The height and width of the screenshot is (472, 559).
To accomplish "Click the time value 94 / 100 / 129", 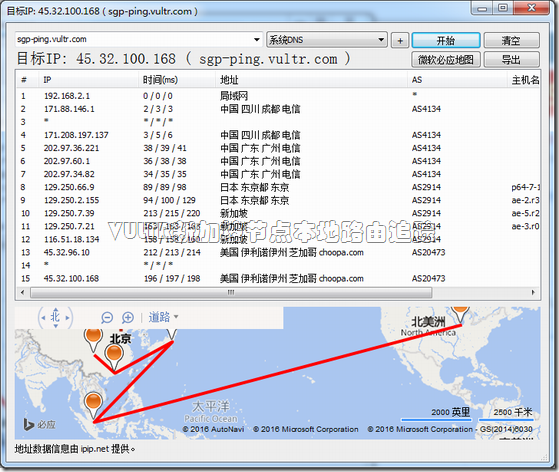I will [169, 200].
